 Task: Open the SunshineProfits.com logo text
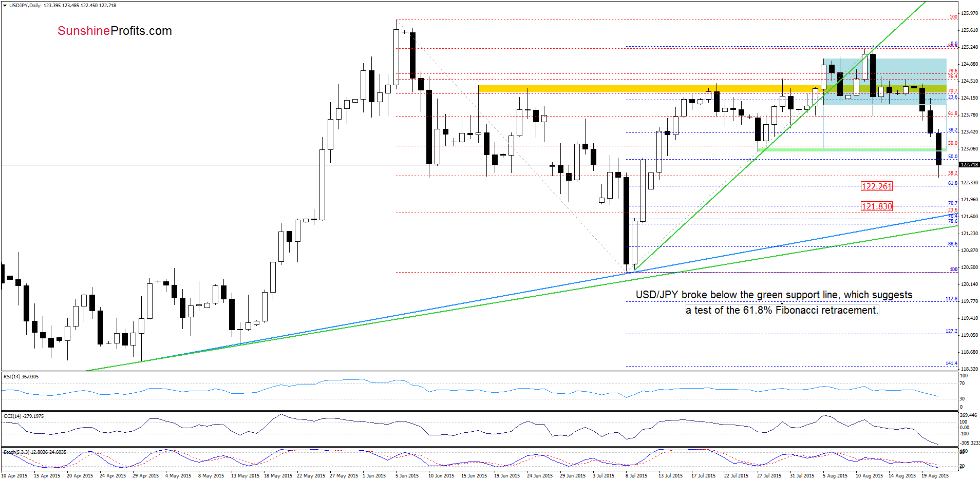(x=115, y=31)
